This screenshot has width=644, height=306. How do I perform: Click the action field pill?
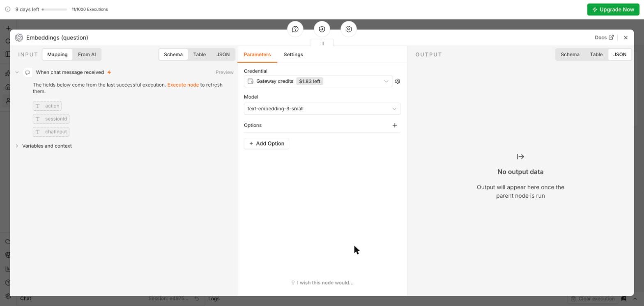pos(47,106)
